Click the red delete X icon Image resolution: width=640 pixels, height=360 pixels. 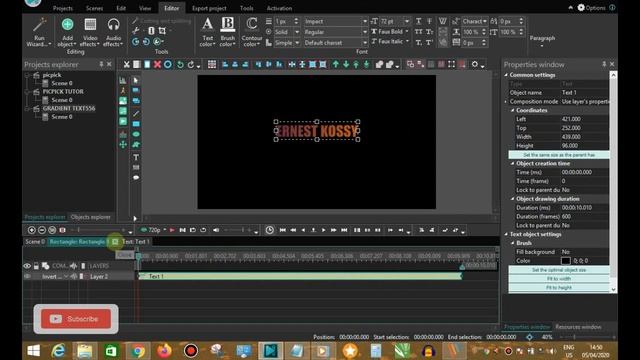pos(157,64)
